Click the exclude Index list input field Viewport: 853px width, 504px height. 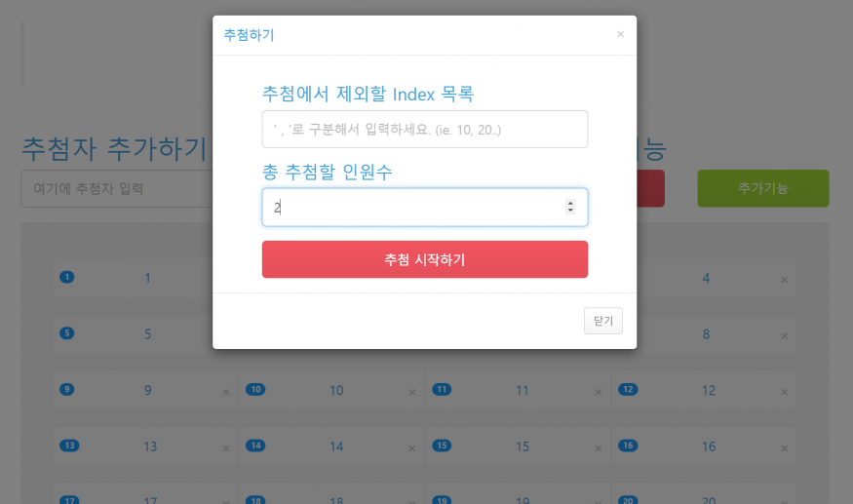tap(424, 130)
